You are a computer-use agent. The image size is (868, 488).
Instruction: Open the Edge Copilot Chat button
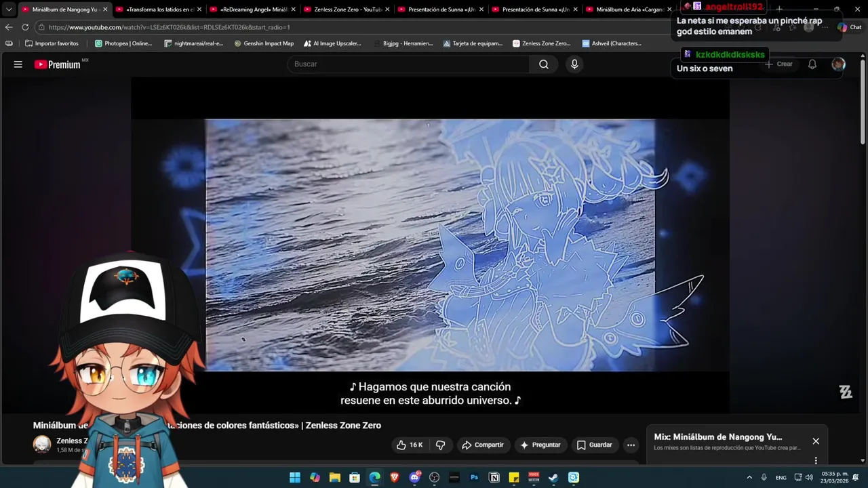click(x=849, y=27)
